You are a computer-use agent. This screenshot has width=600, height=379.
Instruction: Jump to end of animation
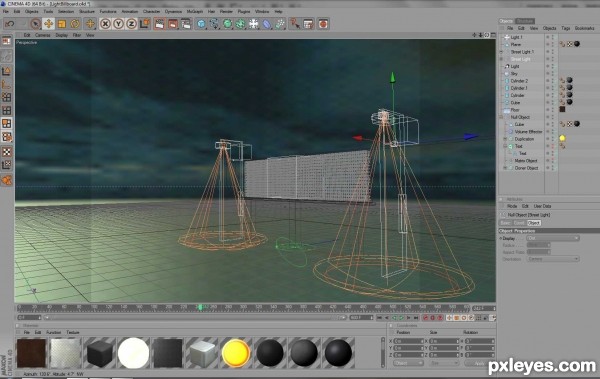click(x=416, y=318)
